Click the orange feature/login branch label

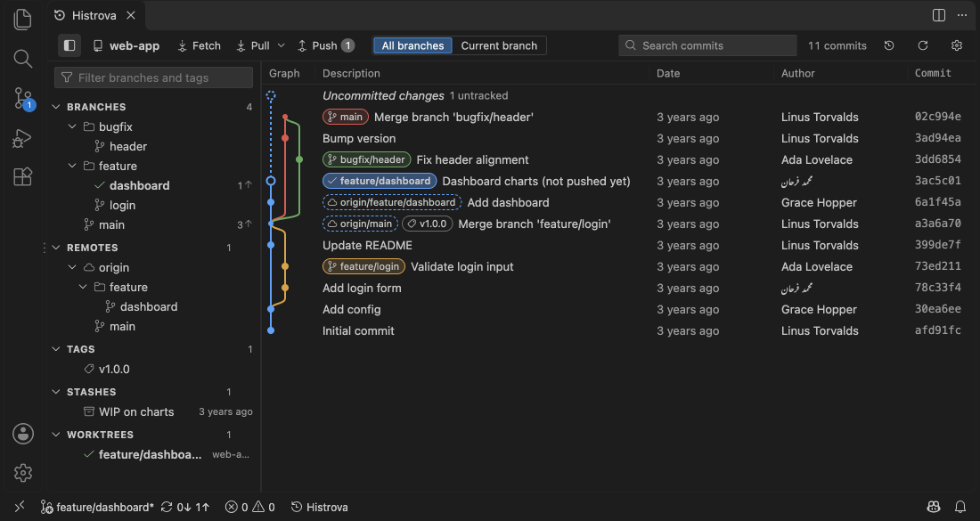[x=363, y=266]
